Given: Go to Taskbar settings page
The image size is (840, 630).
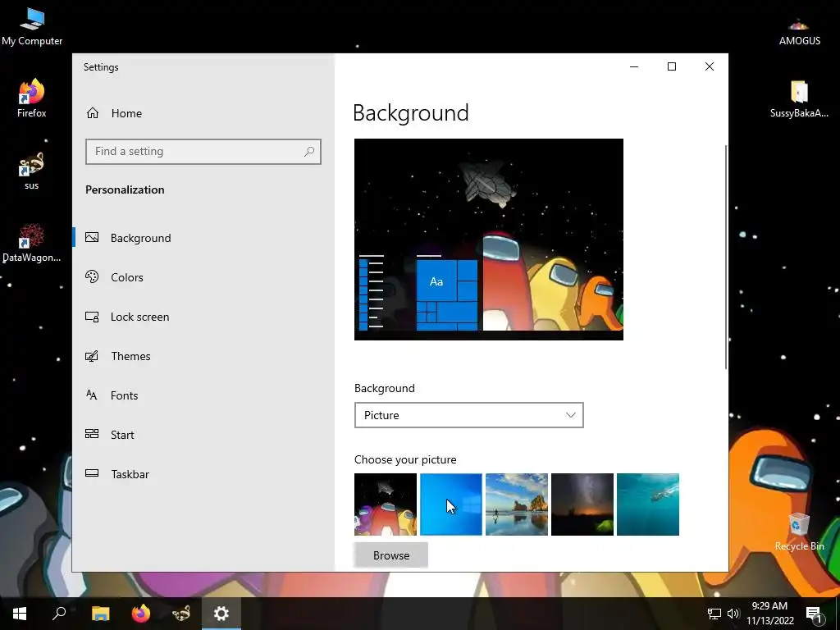Looking at the screenshot, I should (203, 474).
